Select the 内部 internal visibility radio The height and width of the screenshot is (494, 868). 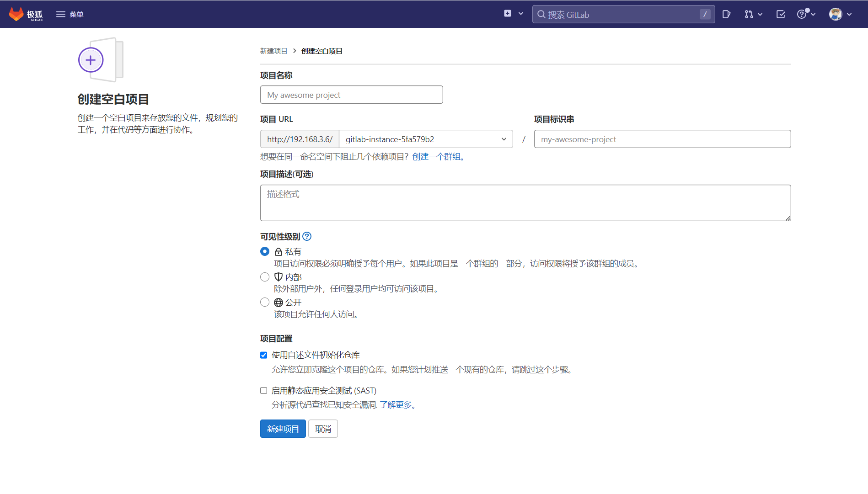click(x=265, y=277)
